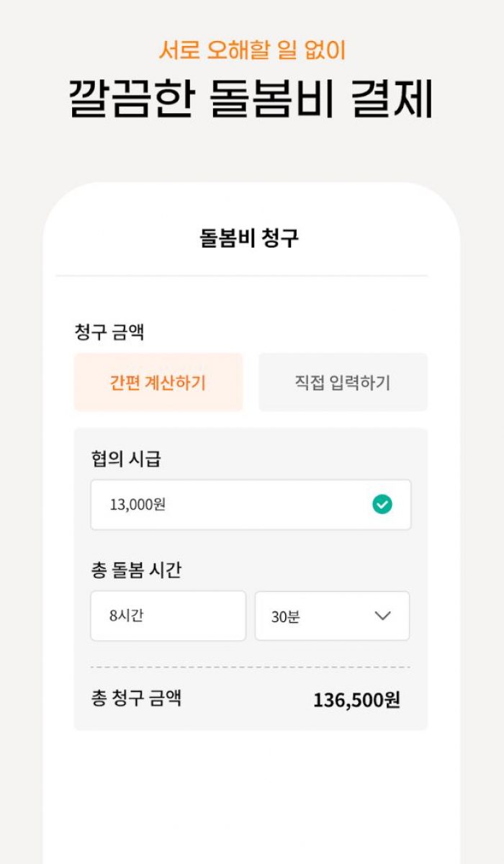This screenshot has height=864, width=504.
Task: Click the 30분 text in minutes selector
Action: pos(285,617)
